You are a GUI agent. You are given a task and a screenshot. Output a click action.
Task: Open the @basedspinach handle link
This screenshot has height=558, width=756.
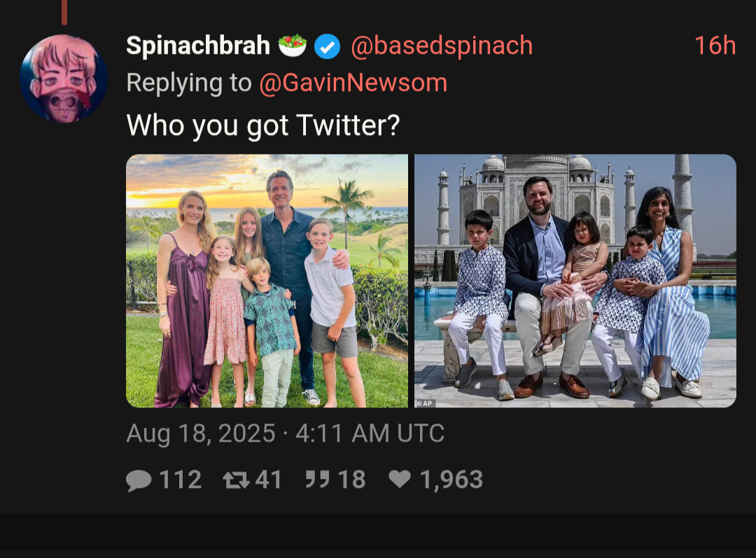tap(442, 46)
